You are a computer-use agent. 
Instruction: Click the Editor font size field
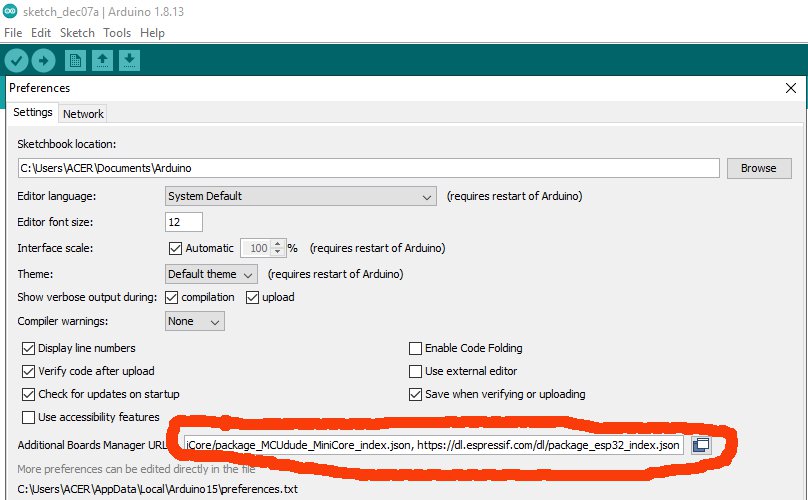click(183, 222)
